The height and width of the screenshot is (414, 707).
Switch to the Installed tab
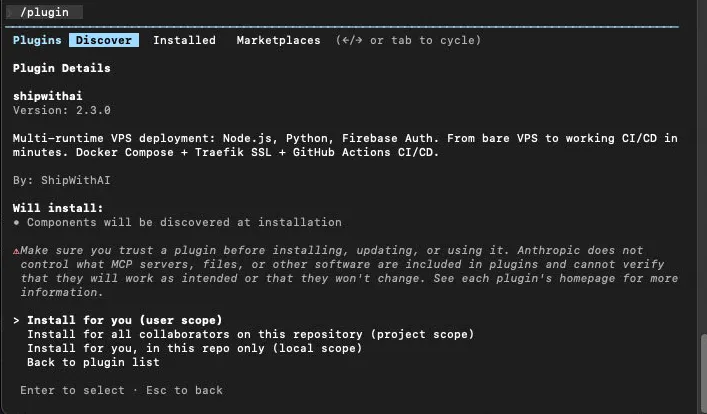184,40
